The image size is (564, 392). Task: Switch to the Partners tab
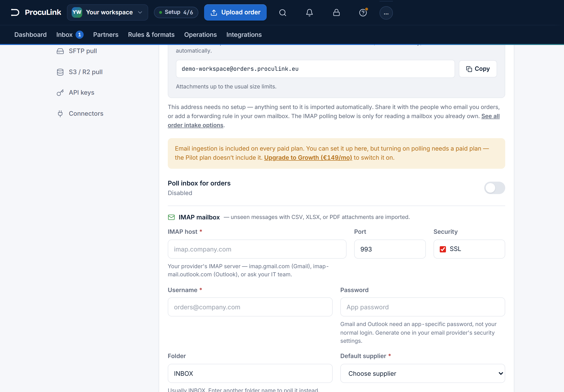pos(106,35)
